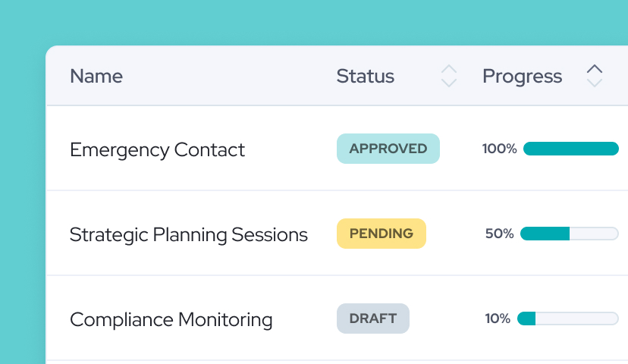Open the Strategic Planning Sessions entry
Image resolution: width=628 pixels, height=364 pixels.
[x=188, y=234]
